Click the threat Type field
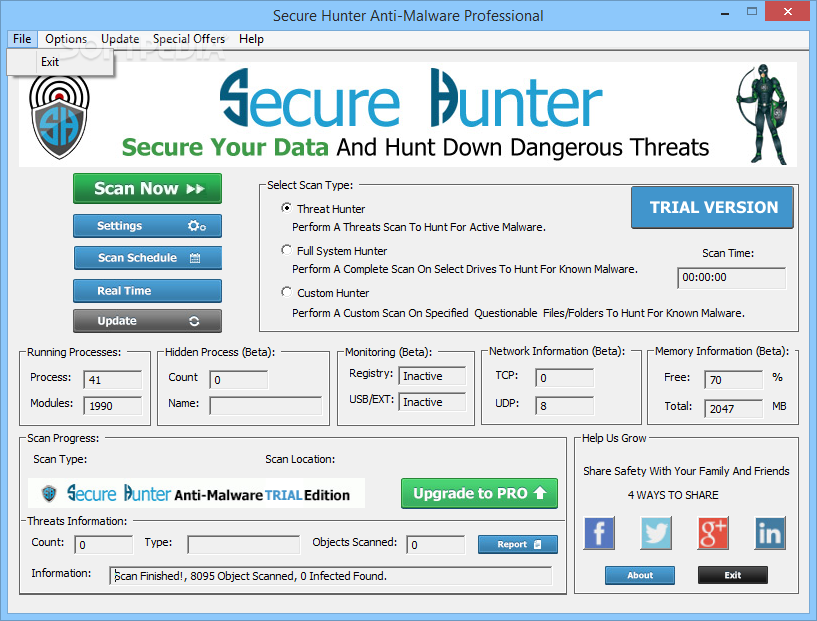This screenshot has width=817, height=621. point(244,545)
